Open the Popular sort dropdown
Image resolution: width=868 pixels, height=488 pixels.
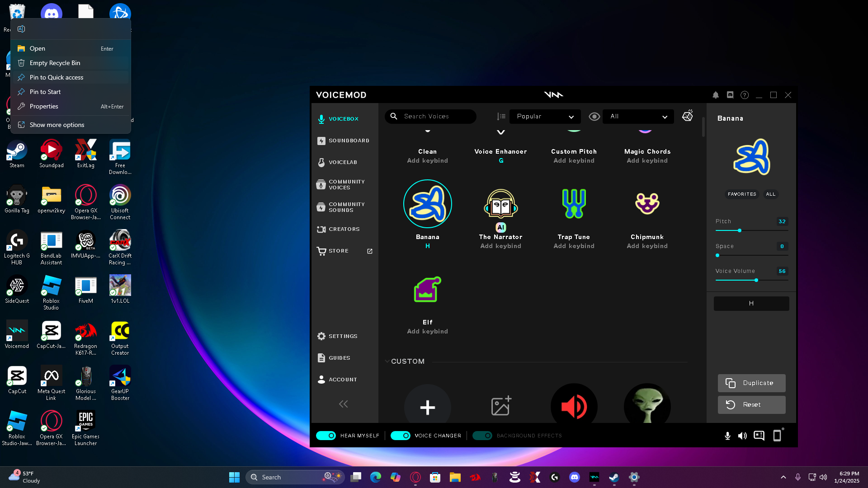(x=545, y=117)
